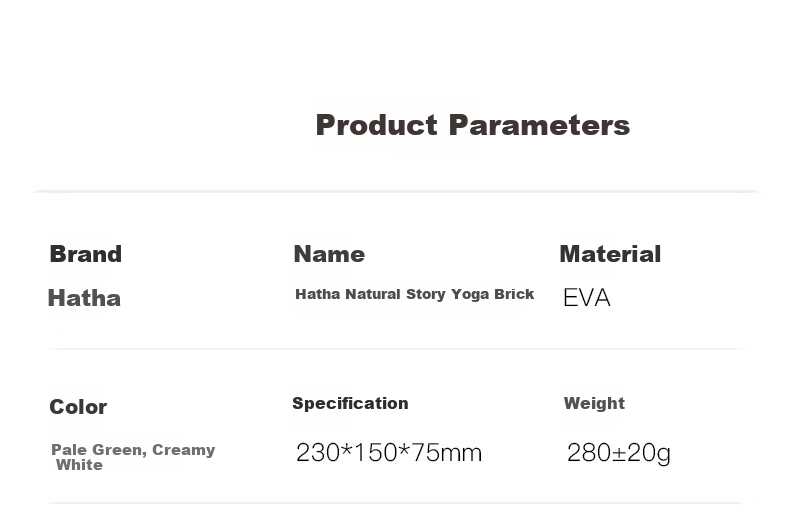Image resolution: width=790 pixels, height=512 pixels.
Task: Click the Hatha brand value
Action: [84, 298]
